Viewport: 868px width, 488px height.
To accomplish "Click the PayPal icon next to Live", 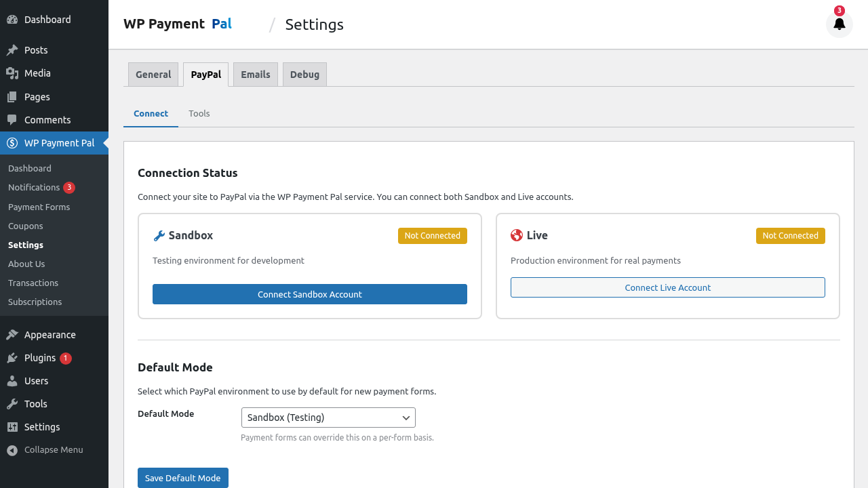I will click(x=517, y=235).
